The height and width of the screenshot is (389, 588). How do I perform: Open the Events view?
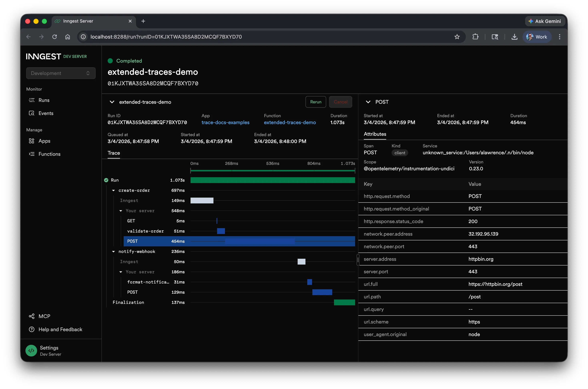point(46,113)
